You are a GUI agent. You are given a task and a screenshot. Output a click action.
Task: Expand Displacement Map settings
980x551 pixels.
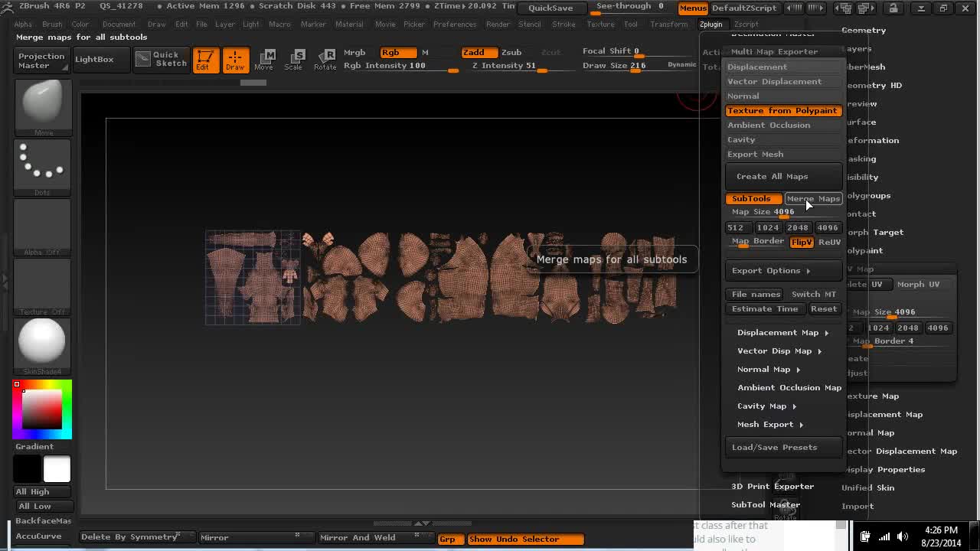pyautogui.click(x=782, y=332)
